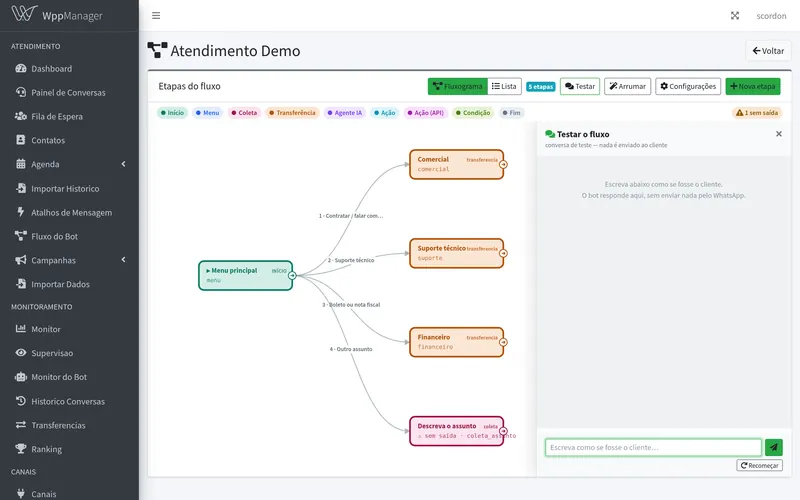Click the Campanhas megaphone icon

point(20,260)
